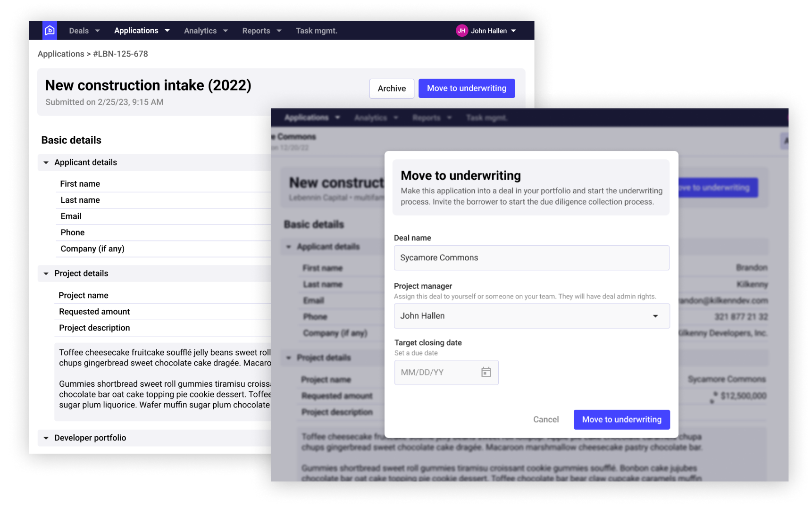Viewport: 812px width, 506px height.
Task: Click the Archive button
Action: tap(391, 88)
